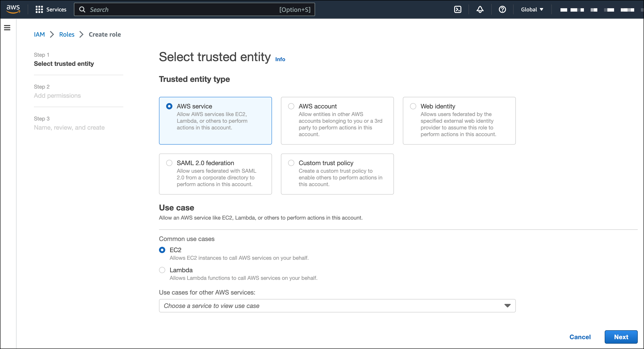The width and height of the screenshot is (644, 349).
Task: Navigate to Roles via breadcrumb
Action: (67, 34)
